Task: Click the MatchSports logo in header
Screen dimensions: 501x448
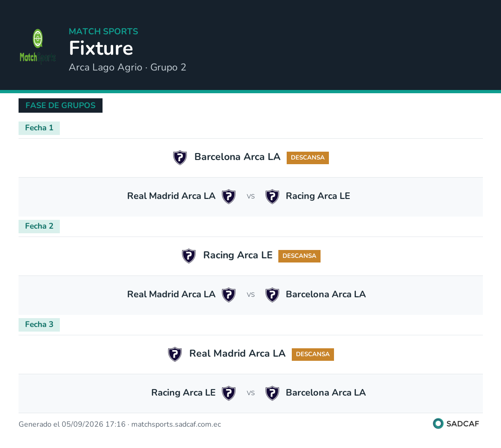Action: (38, 46)
